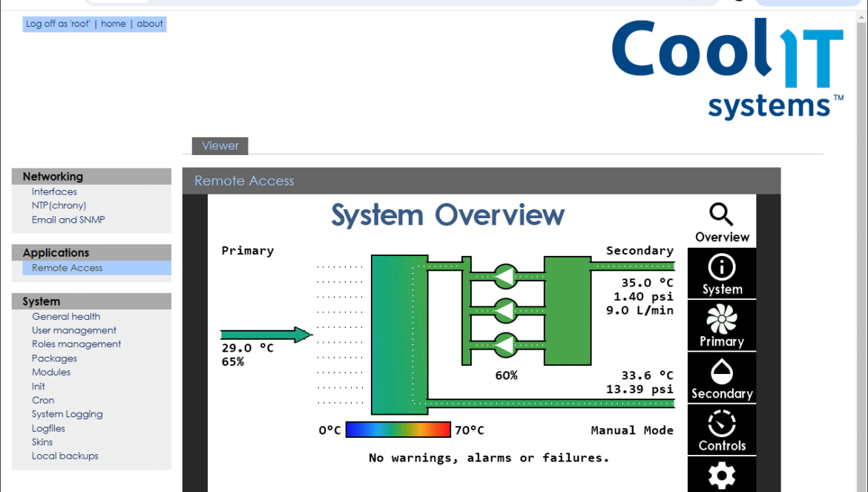Screen dimensions: 868x492
Task: Click the secondary reservoir block
Action: click(x=568, y=310)
